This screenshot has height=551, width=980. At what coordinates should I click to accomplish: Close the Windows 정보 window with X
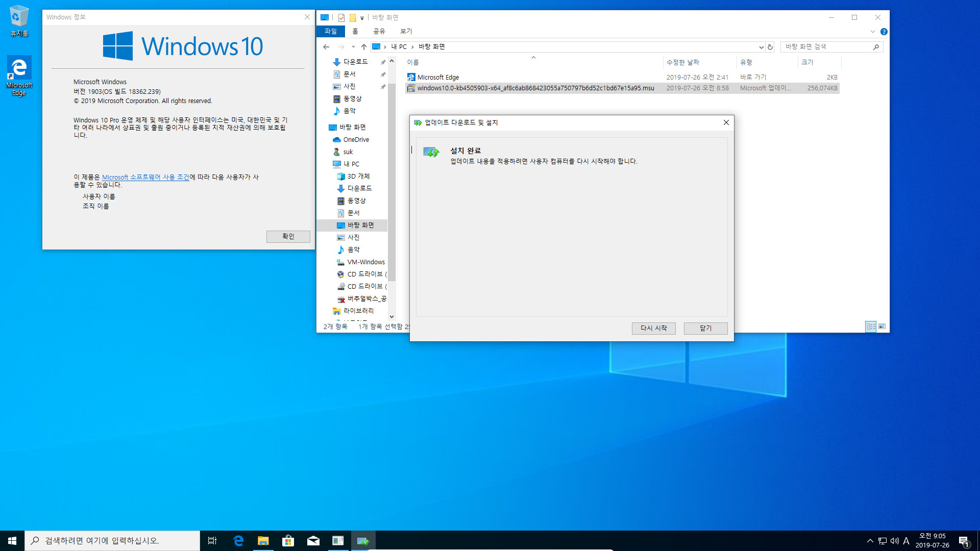click(x=307, y=17)
